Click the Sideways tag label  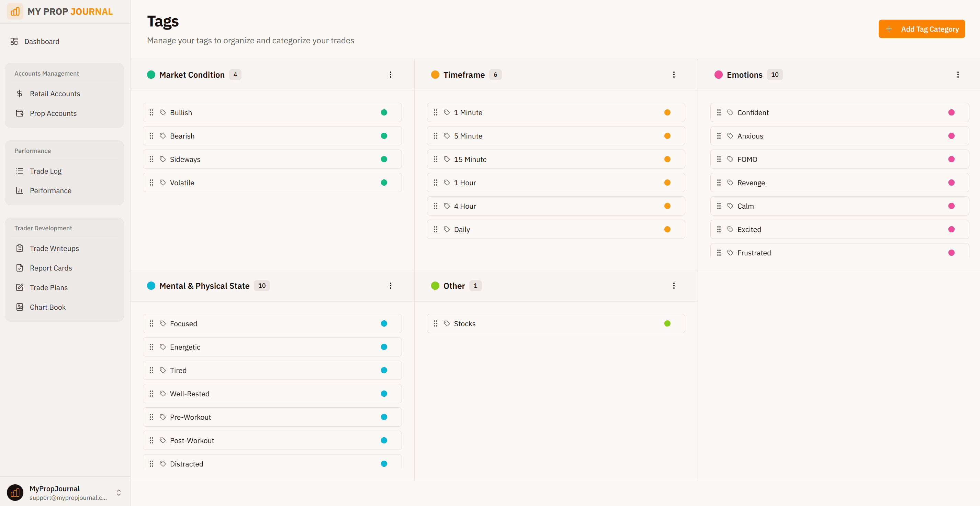185,159
